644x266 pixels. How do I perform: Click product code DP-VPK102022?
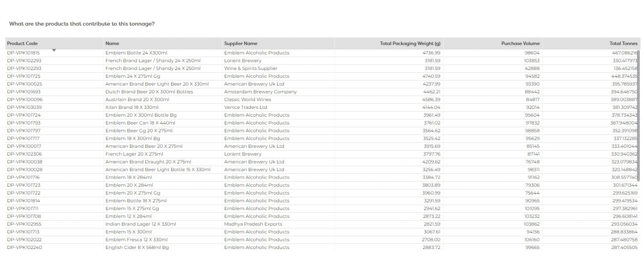click(x=24, y=239)
